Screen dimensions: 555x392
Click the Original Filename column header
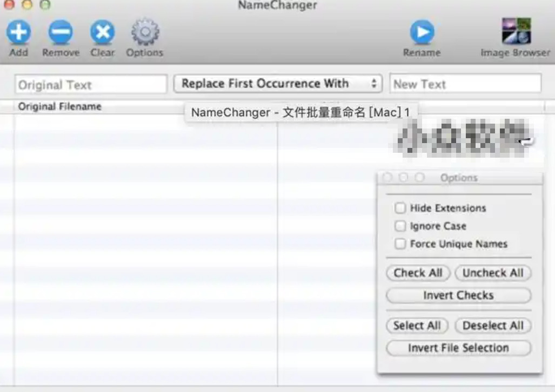[x=146, y=106]
